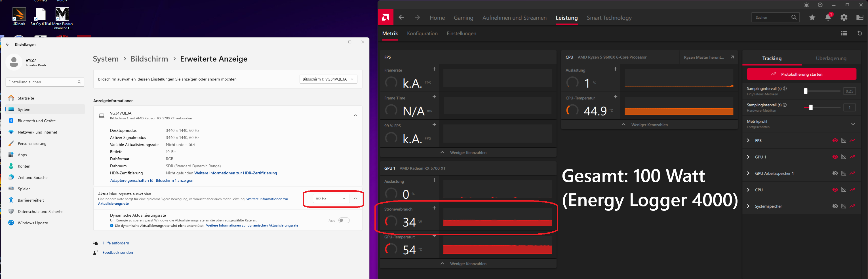Show Systemspeicher with eye icon

835,206
